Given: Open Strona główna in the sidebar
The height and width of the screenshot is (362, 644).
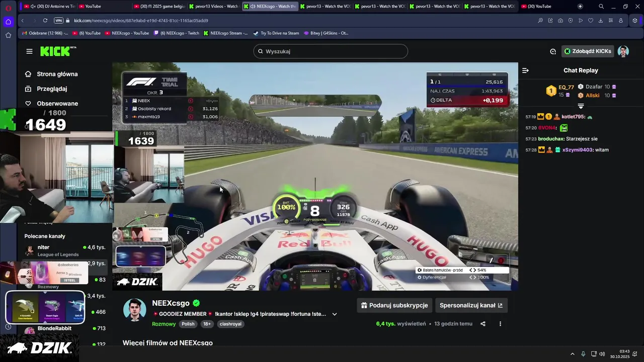Looking at the screenshot, I should click(51, 74).
